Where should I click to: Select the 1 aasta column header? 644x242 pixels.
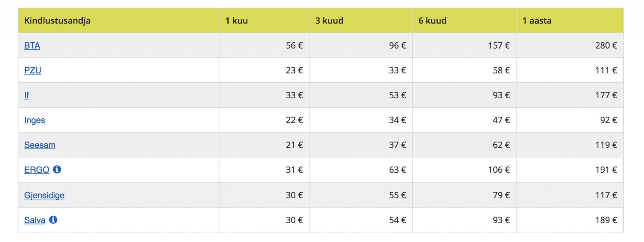(x=537, y=21)
